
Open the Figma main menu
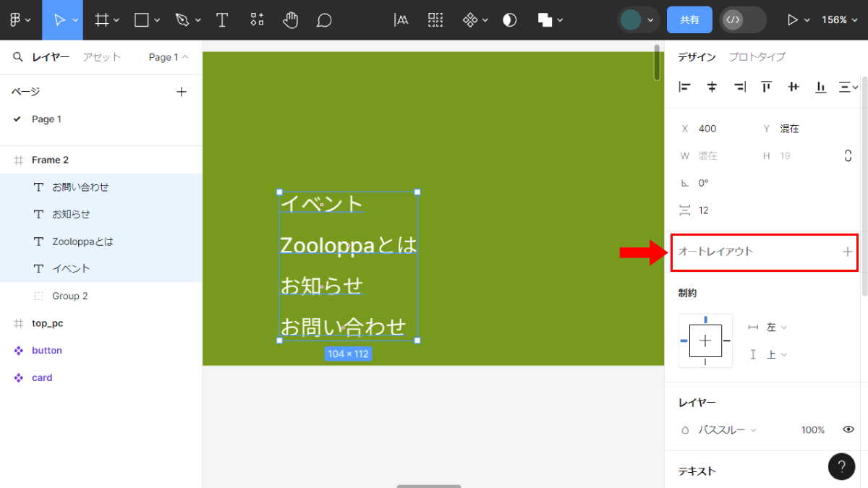(x=20, y=20)
